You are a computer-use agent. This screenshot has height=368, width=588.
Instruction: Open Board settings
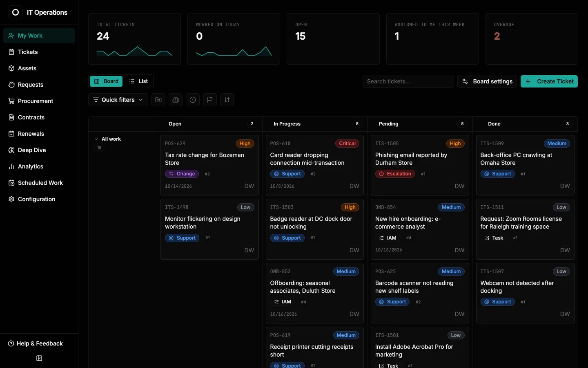click(x=487, y=81)
